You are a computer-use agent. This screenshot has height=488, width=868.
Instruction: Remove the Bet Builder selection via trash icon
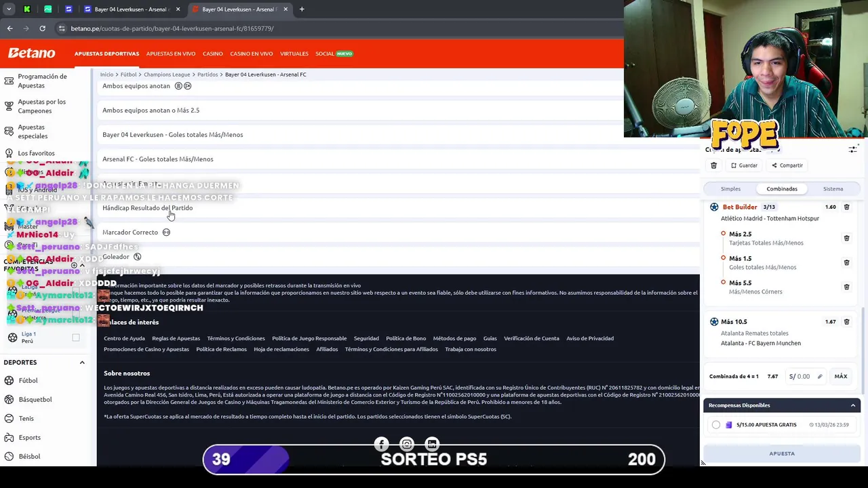click(846, 207)
